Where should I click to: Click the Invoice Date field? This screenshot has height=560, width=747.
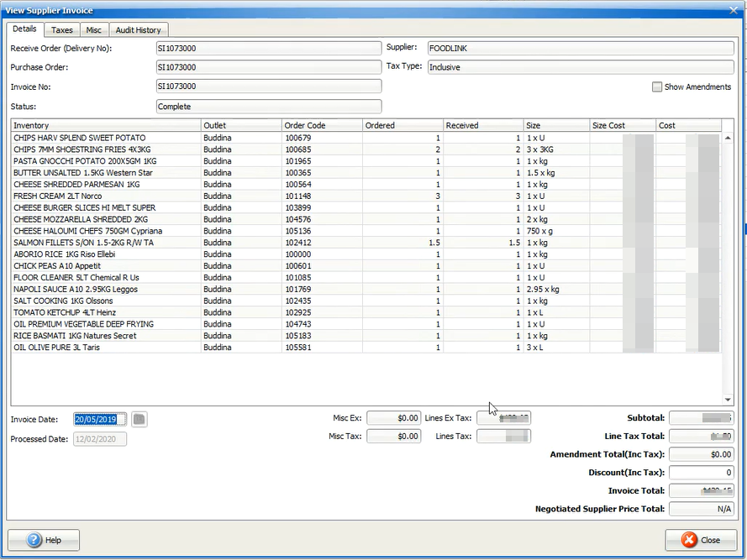click(100, 419)
